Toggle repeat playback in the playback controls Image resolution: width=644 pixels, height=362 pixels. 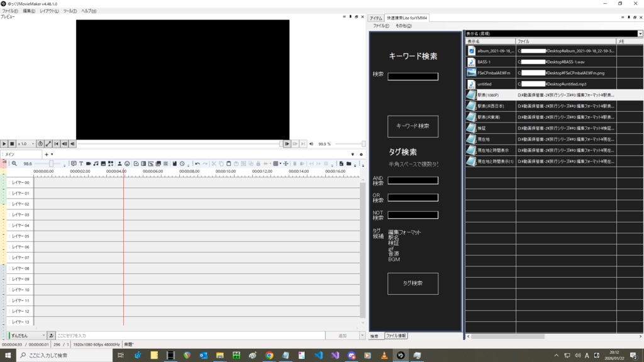point(40,143)
